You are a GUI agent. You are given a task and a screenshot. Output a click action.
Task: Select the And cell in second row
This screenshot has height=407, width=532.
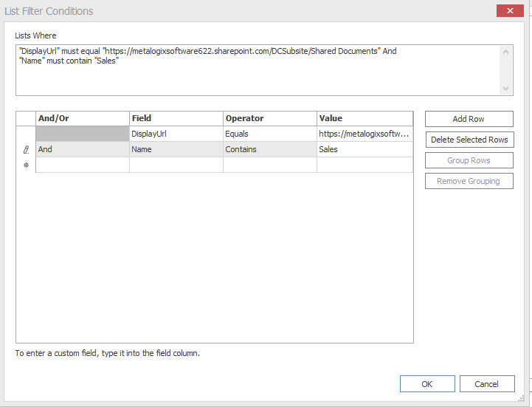pos(82,149)
